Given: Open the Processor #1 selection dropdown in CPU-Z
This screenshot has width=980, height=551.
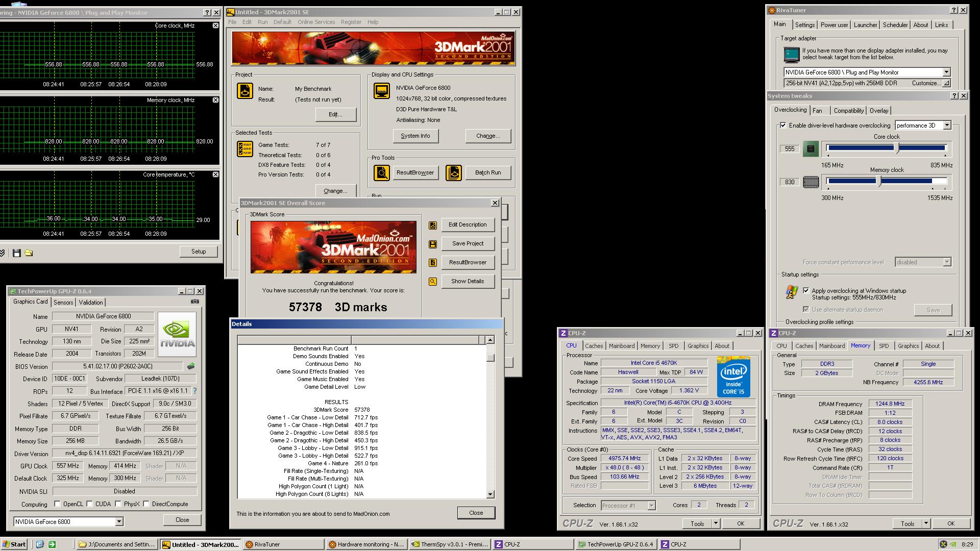Looking at the screenshot, I should [x=651, y=506].
